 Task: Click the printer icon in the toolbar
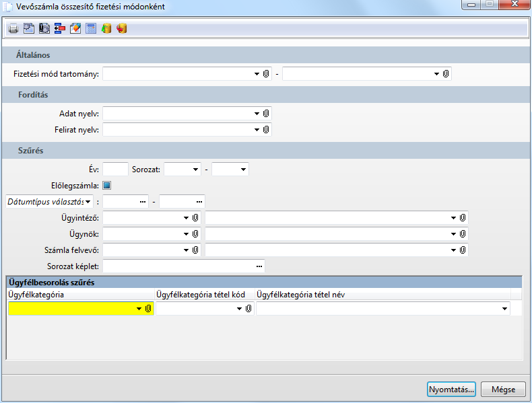click(13, 28)
